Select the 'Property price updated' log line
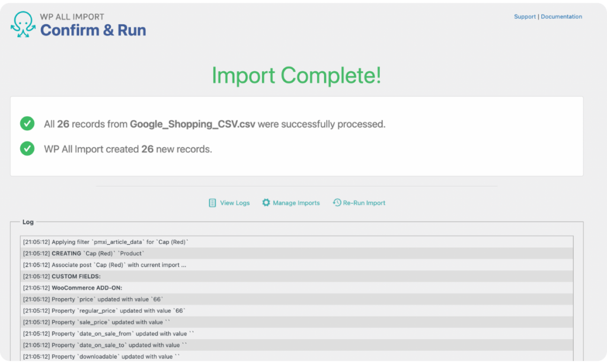607x364 pixels. click(296, 299)
